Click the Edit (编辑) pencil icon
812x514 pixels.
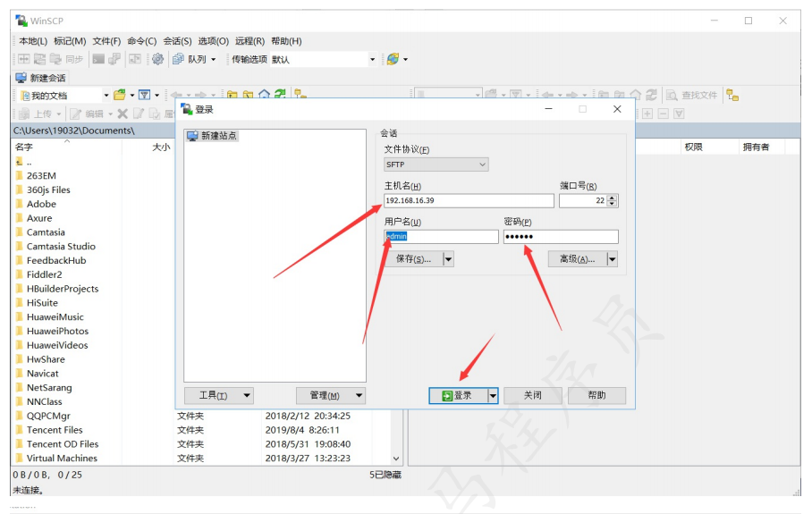(x=76, y=114)
